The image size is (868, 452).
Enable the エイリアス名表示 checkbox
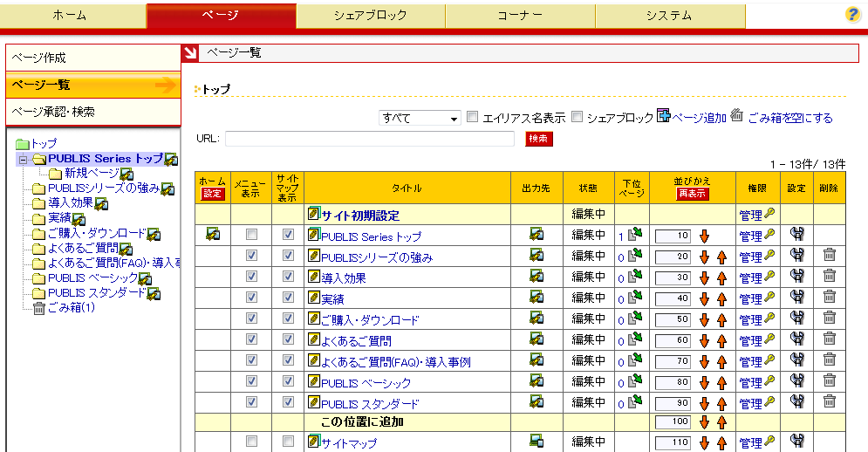tap(473, 117)
